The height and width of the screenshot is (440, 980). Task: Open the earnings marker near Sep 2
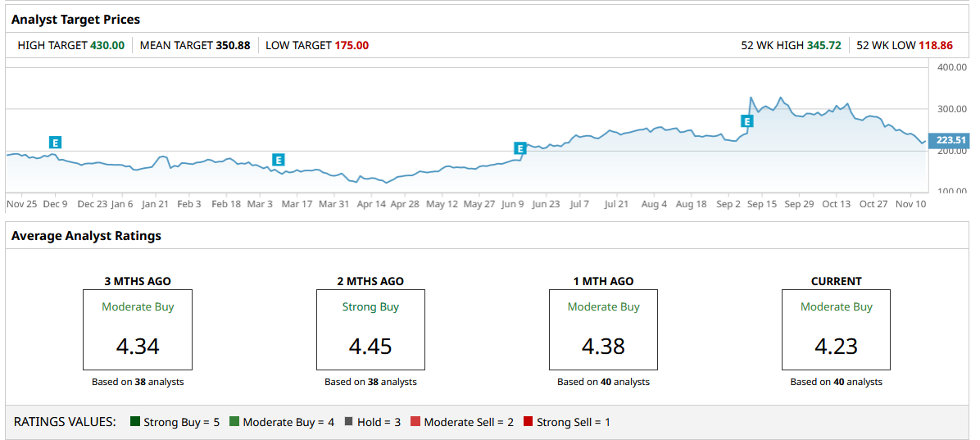pyautogui.click(x=746, y=121)
